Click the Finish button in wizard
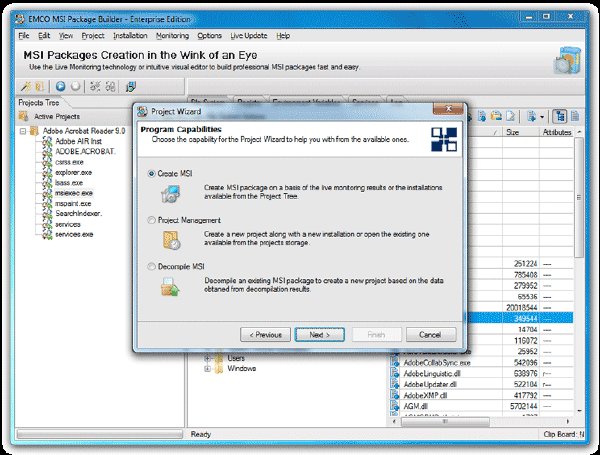The image size is (600, 455). [377, 335]
